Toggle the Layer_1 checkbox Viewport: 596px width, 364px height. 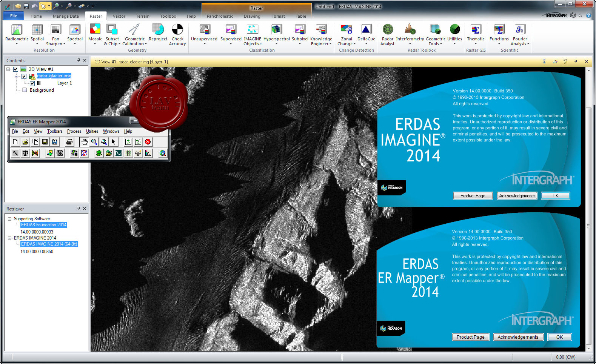pyautogui.click(x=32, y=83)
